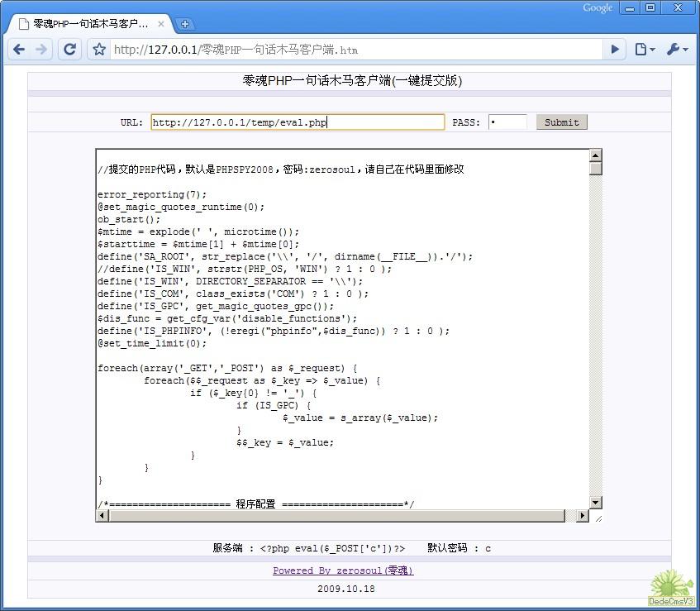Click inside the PHP code textarea

tap(343, 329)
